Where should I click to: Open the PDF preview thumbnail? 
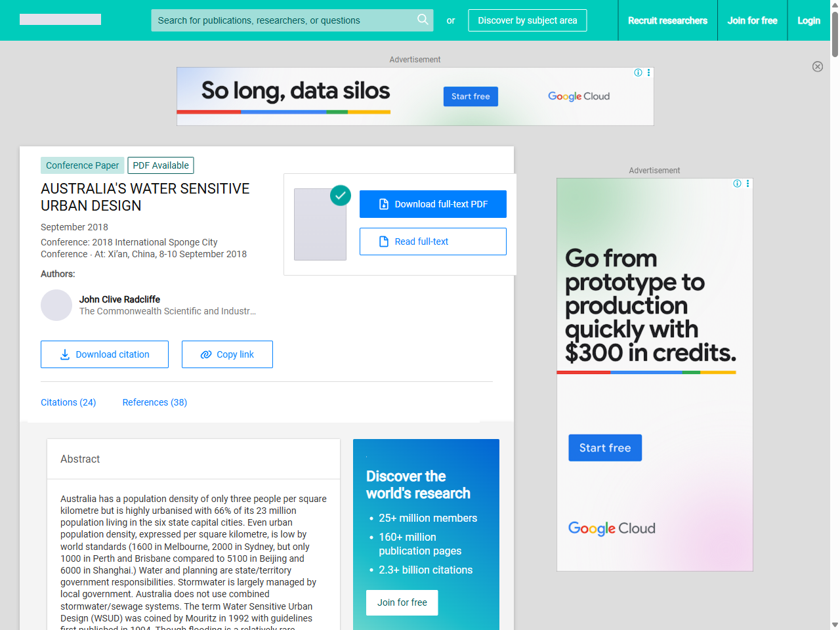pyautogui.click(x=320, y=226)
